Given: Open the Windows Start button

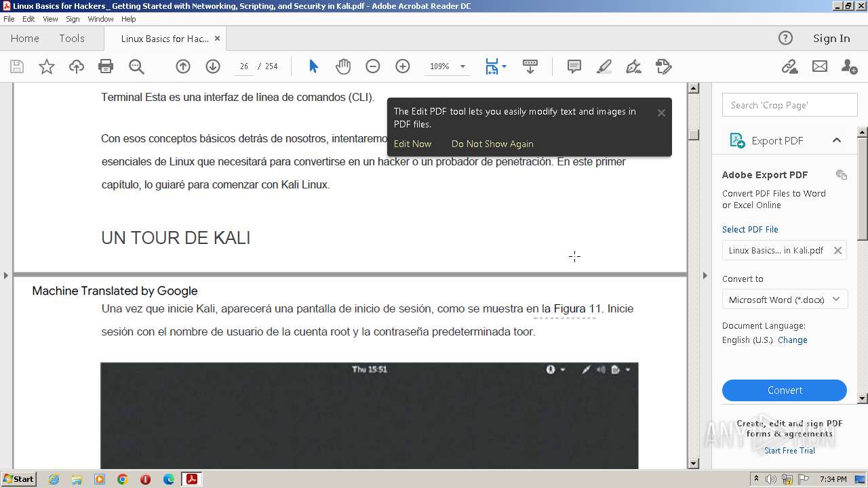Looking at the screenshot, I should tap(18, 479).
